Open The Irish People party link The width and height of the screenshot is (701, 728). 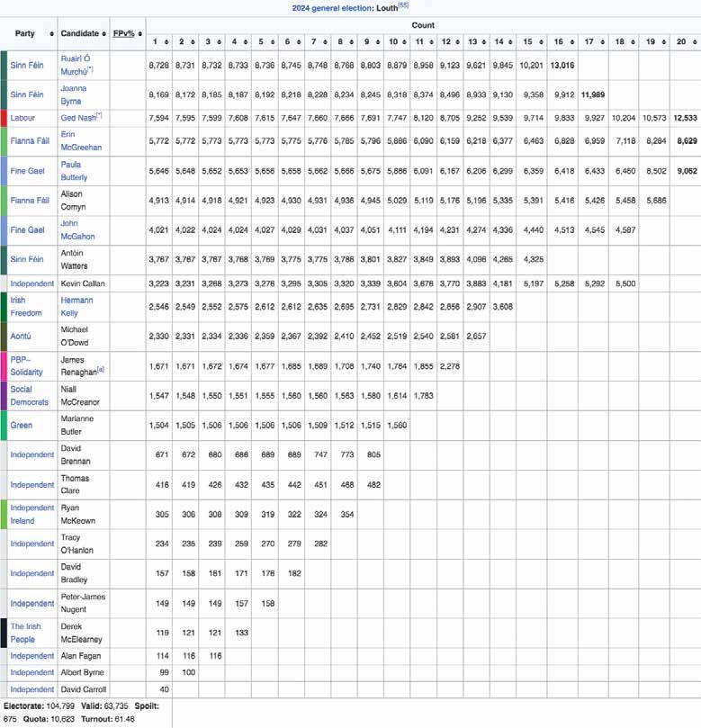25,633
